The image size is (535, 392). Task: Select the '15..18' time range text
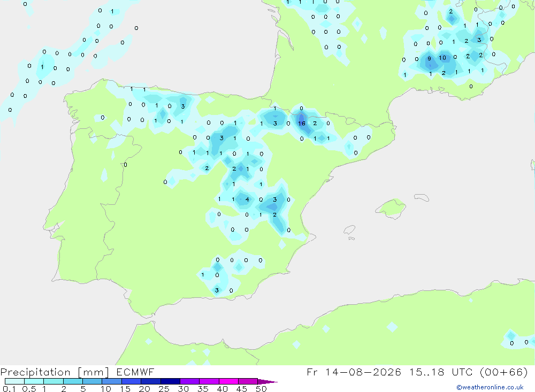point(427,372)
